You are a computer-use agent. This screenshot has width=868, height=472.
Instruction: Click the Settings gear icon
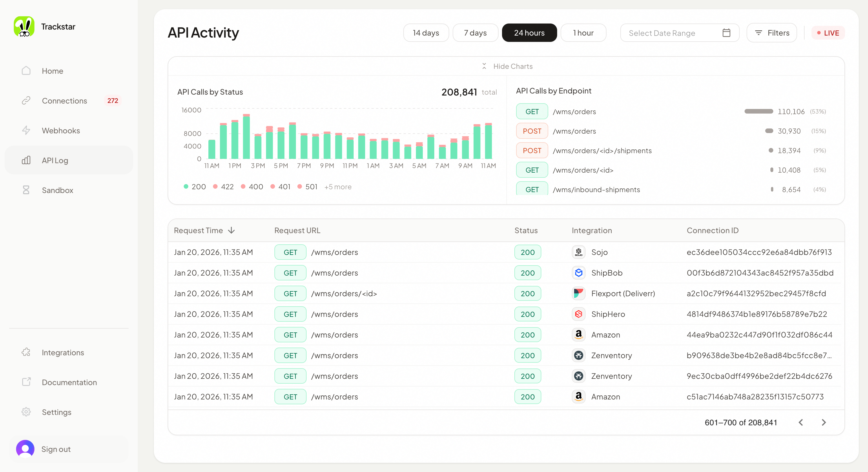point(26,412)
